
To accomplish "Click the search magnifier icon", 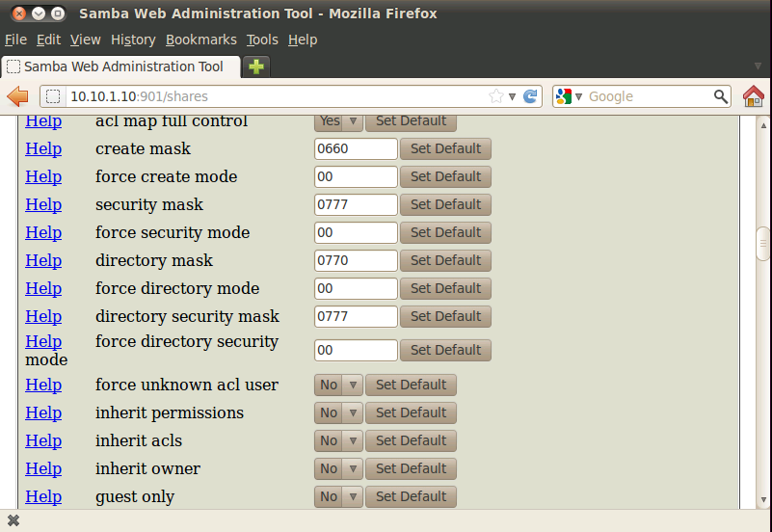I will point(721,96).
